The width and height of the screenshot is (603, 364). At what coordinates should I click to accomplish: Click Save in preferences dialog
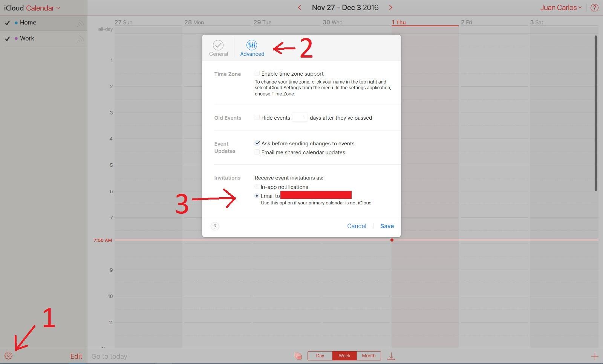pyautogui.click(x=387, y=226)
